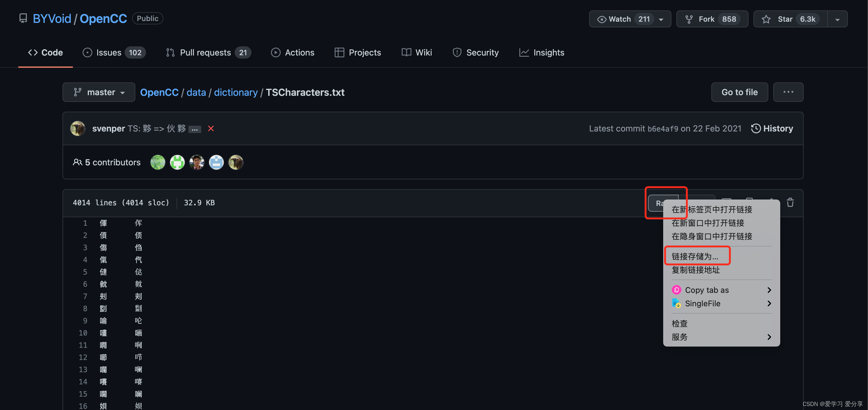Expand commit message ellipsis button
The image size is (868, 410).
[194, 129]
